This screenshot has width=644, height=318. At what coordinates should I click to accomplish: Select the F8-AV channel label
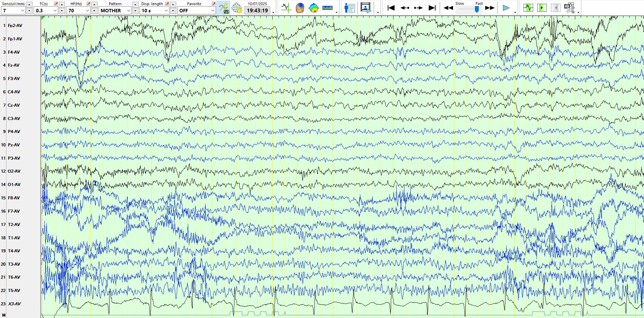(14, 198)
